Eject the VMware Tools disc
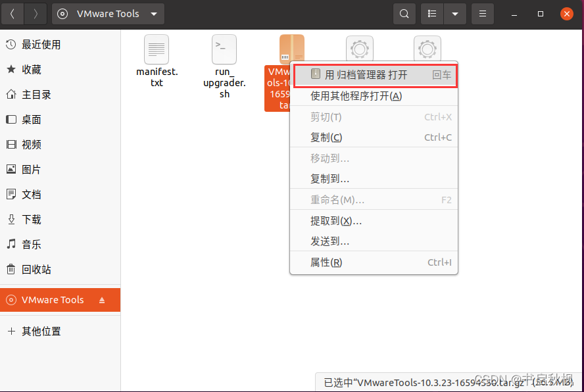The image size is (584, 392). click(102, 301)
